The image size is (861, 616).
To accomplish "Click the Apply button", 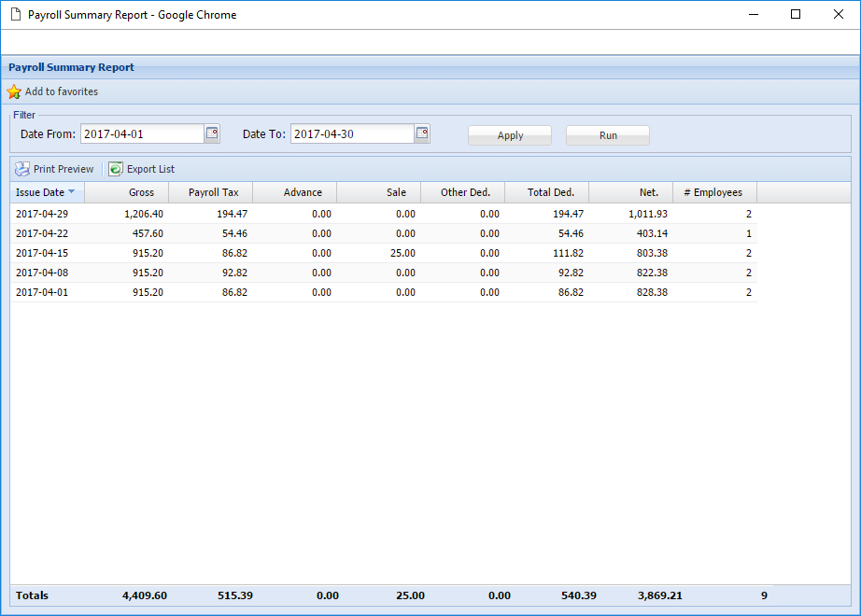I will tap(510, 134).
